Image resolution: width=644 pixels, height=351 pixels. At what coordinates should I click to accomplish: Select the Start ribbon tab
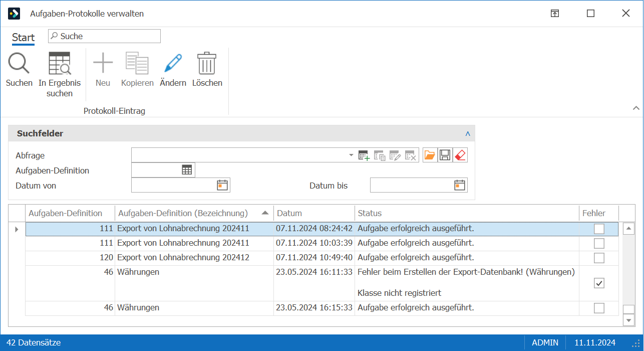point(24,38)
